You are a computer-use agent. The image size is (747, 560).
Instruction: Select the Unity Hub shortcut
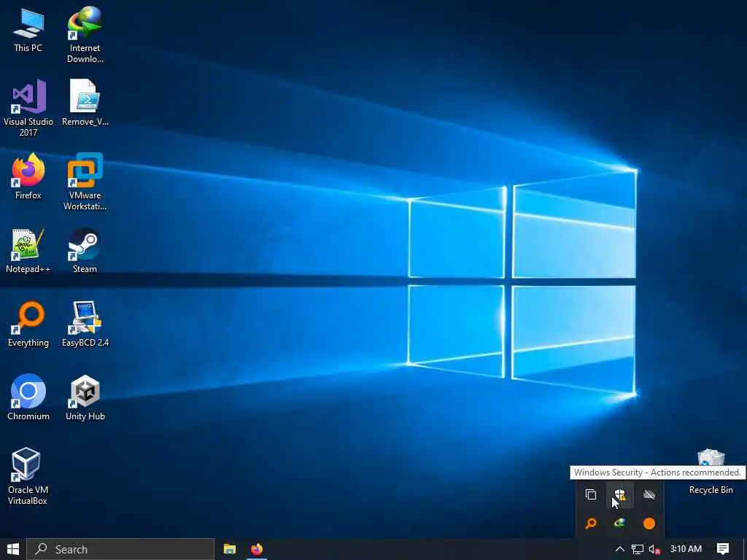click(85, 397)
